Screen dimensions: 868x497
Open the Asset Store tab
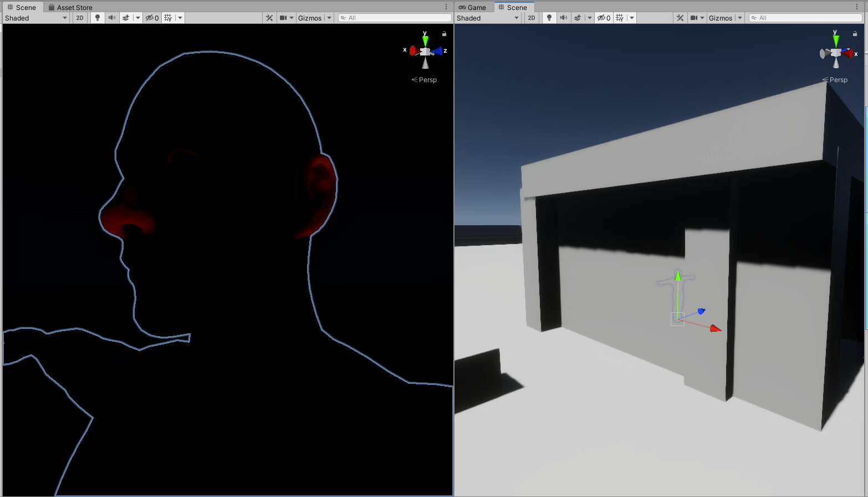tap(71, 7)
